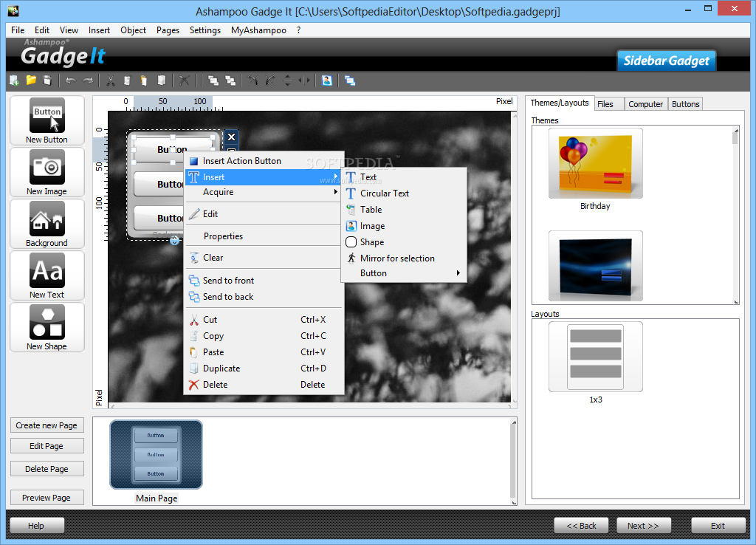Choose Cut Ctrl+X menu entry
Image resolution: width=756 pixels, height=545 pixels.
coord(264,319)
